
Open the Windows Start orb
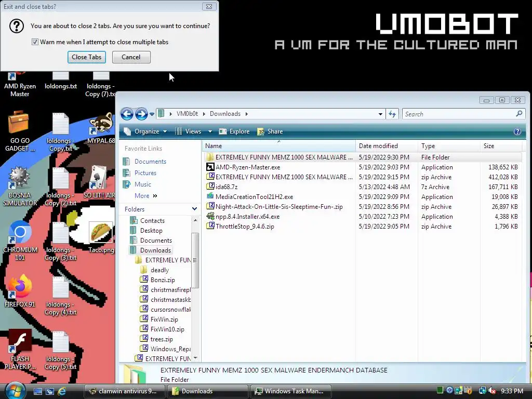[15, 391]
